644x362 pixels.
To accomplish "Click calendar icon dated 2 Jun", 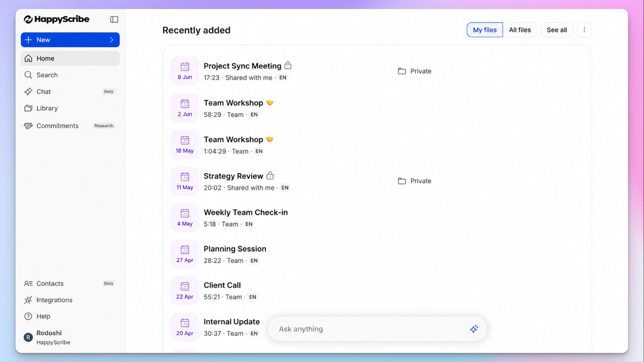I will (185, 108).
